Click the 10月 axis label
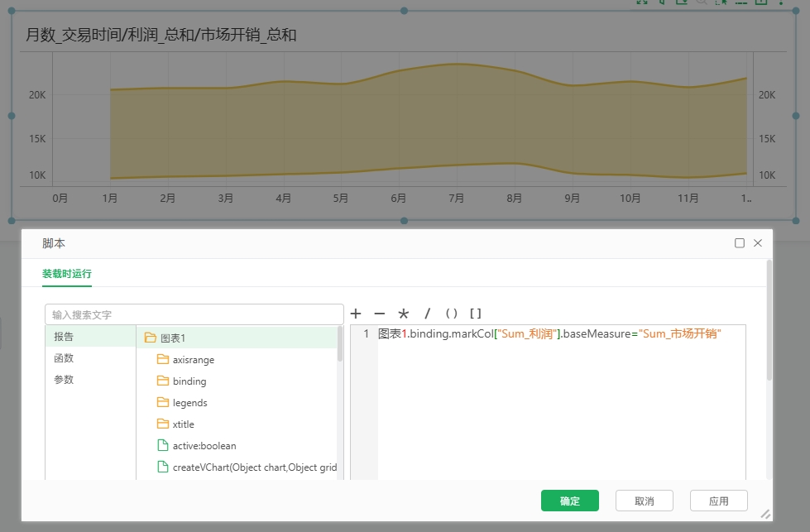Image resolution: width=810 pixels, height=532 pixels. 630,199
